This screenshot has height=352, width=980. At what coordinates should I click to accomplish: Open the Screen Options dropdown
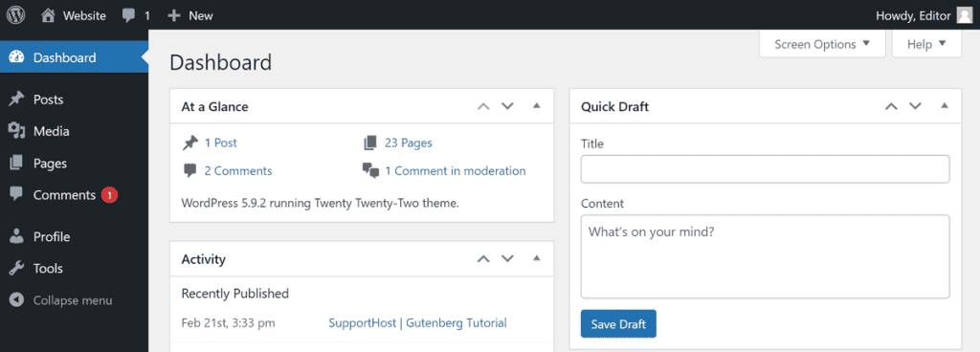[822, 44]
